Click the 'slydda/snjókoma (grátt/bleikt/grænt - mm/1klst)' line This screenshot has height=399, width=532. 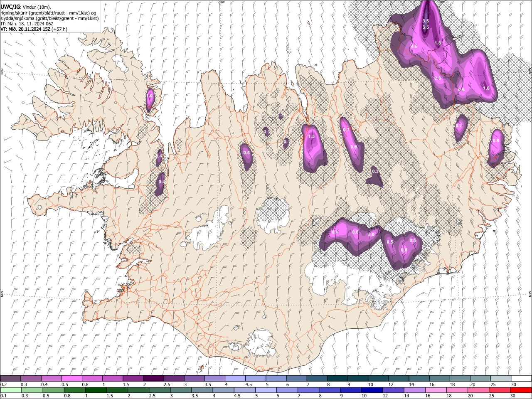coord(49,18)
